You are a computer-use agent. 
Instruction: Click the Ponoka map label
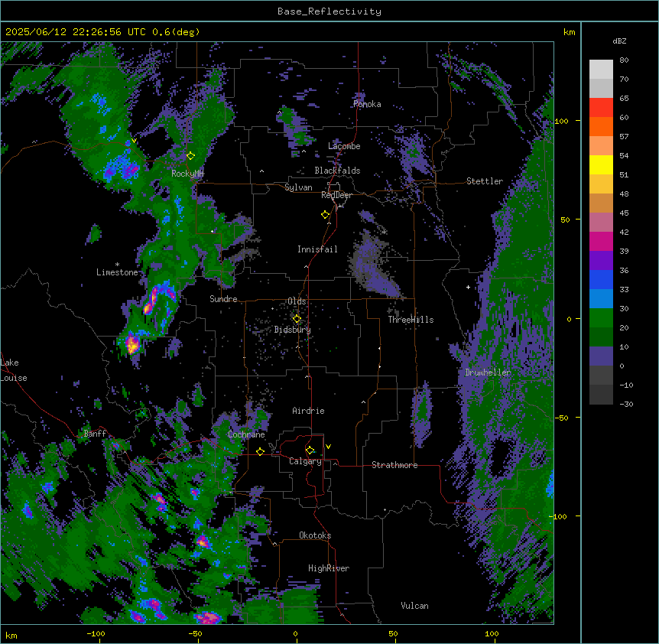(367, 104)
